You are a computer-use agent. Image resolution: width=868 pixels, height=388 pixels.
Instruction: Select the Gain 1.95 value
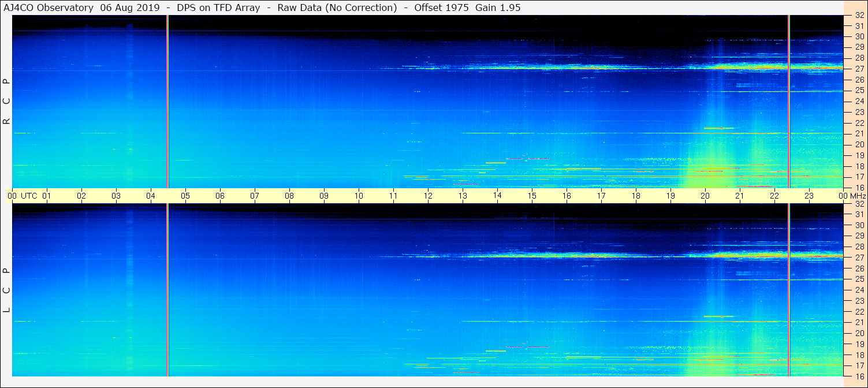[x=497, y=8]
